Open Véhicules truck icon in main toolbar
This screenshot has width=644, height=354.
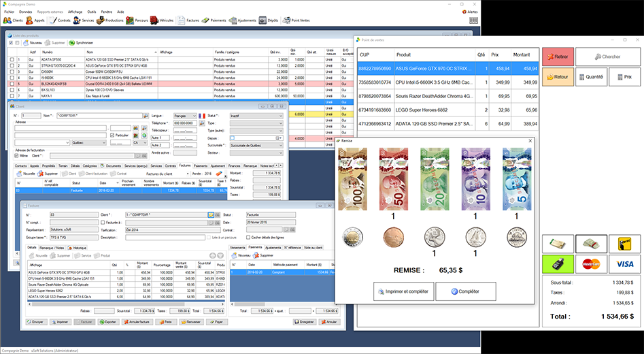coord(162,20)
